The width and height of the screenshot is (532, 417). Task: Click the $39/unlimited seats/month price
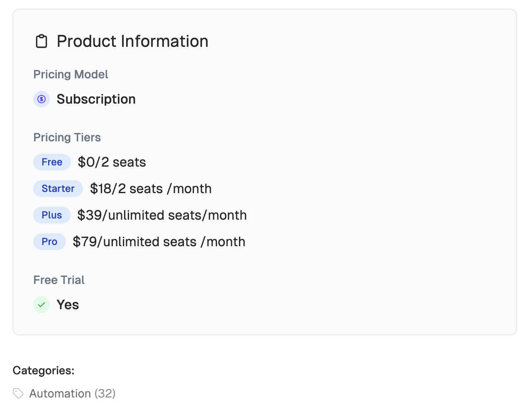pyautogui.click(x=162, y=215)
